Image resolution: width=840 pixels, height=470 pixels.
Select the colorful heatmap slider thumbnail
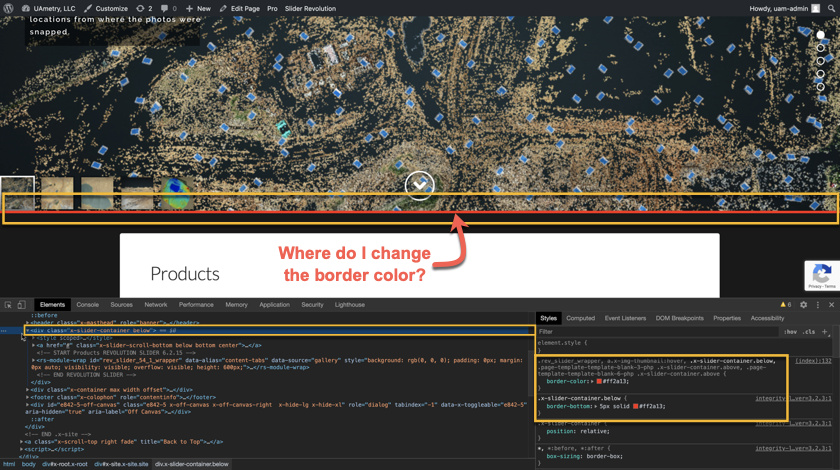(x=177, y=193)
